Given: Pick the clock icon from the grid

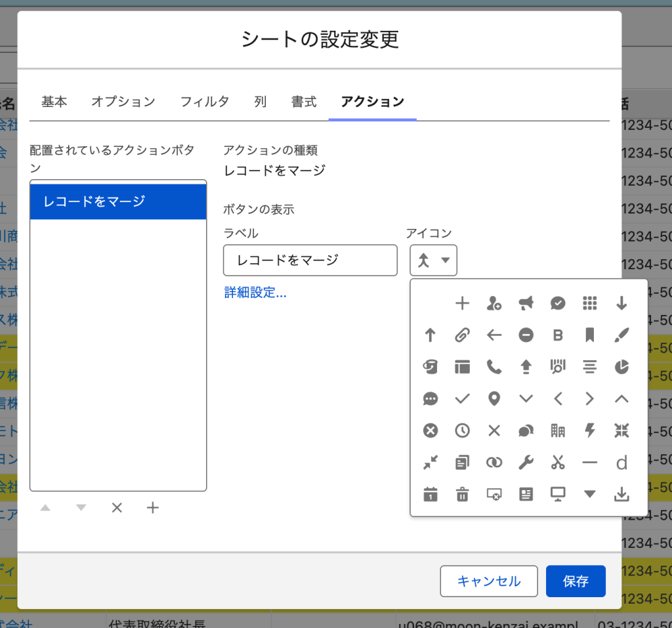Looking at the screenshot, I should point(462,430).
